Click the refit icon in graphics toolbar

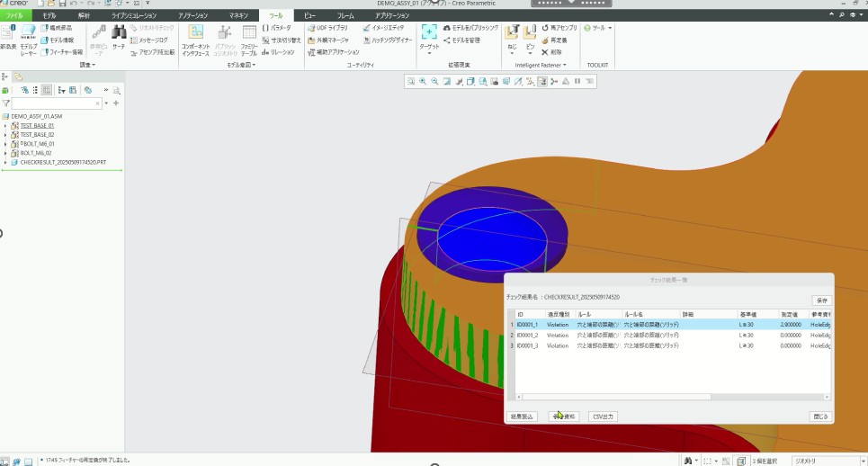(410, 81)
